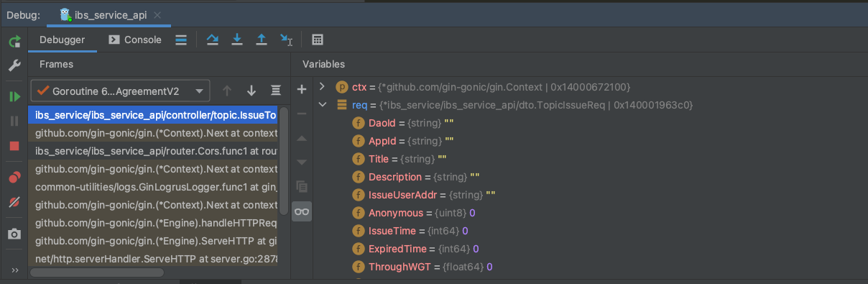Add a new watch with plus icon
The image size is (868, 284).
tap(302, 89)
